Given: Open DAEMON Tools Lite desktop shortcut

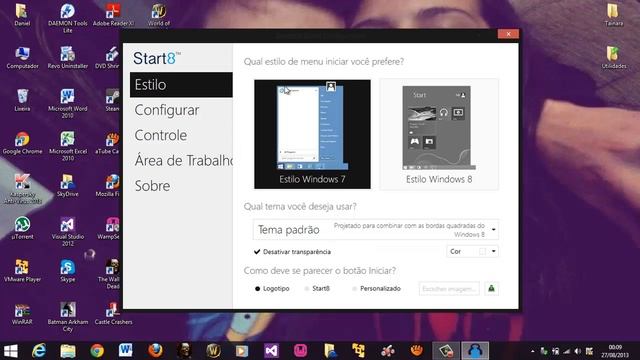Looking at the screenshot, I should click(68, 18).
